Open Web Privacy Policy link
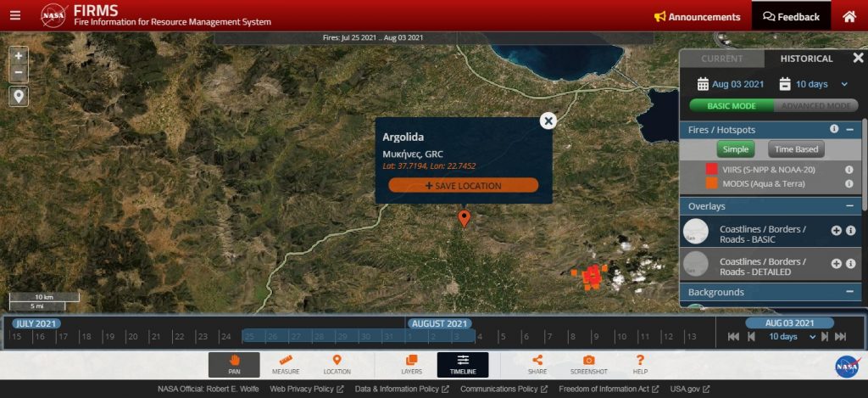Image resolution: width=868 pixels, height=398 pixels. click(307, 390)
